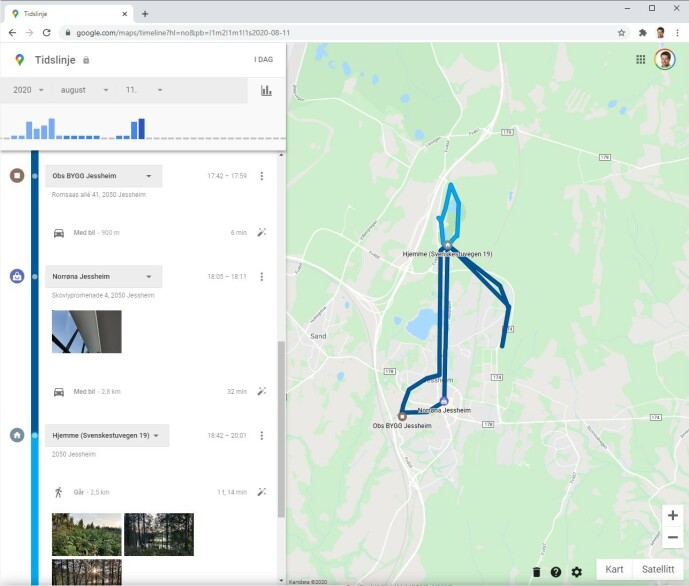Open timeline settings gear
Image resolution: width=689 pixels, height=586 pixels.
click(x=577, y=572)
